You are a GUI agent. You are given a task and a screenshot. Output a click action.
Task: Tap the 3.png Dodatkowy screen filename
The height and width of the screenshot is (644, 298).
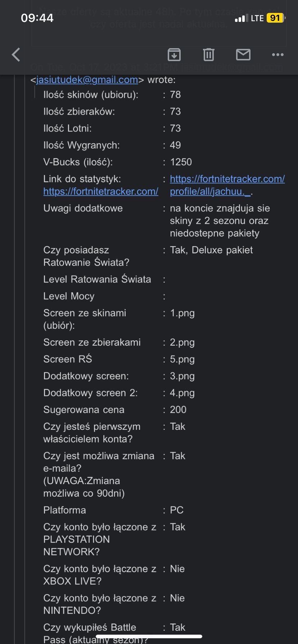(x=182, y=376)
